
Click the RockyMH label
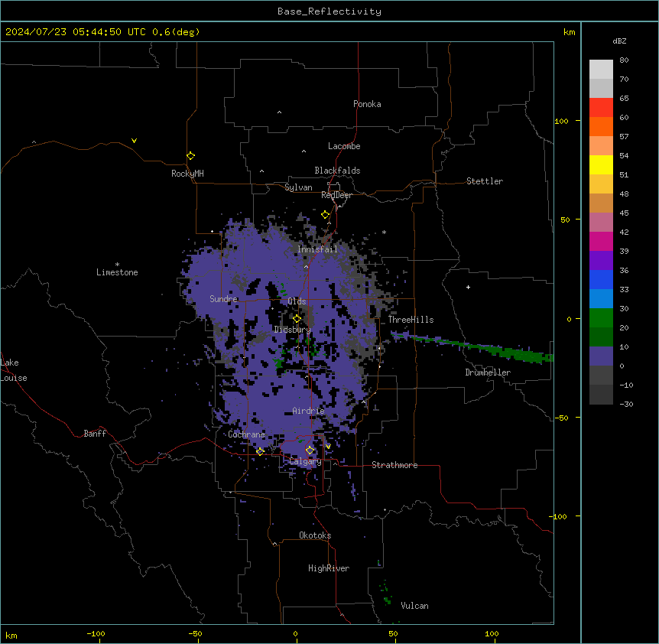click(x=187, y=174)
